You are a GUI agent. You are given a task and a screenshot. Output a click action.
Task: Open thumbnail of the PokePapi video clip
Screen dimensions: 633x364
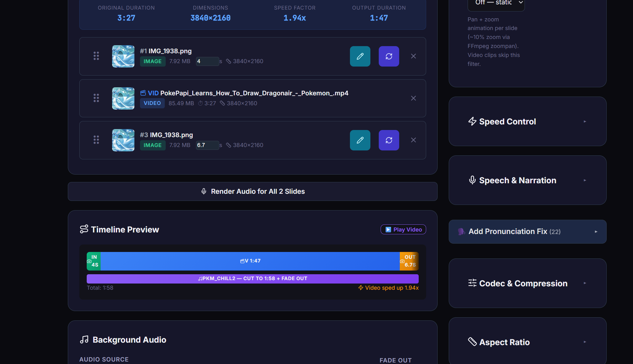click(x=123, y=98)
